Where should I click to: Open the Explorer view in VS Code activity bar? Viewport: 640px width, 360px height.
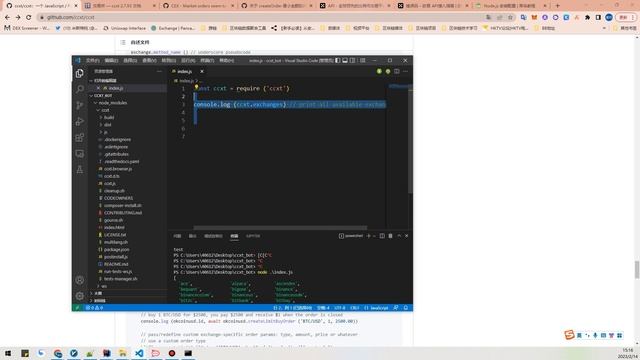point(80,73)
